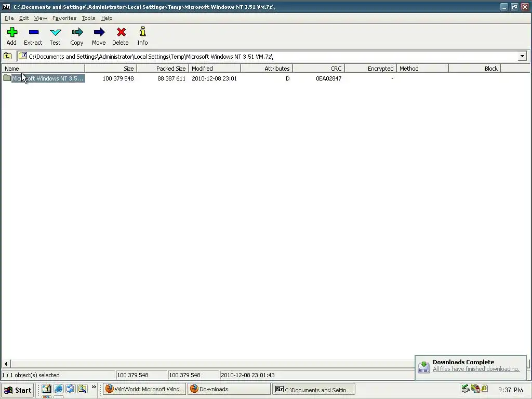Image resolution: width=532 pixels, height=399 pixels.
Task: Open the Help menu
Action: 107,18
